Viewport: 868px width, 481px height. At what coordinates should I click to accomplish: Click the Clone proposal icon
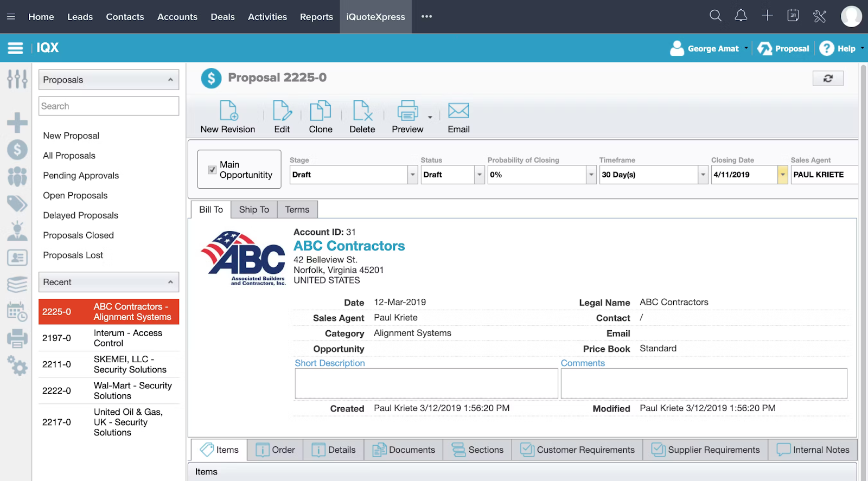tap(320, 111)
